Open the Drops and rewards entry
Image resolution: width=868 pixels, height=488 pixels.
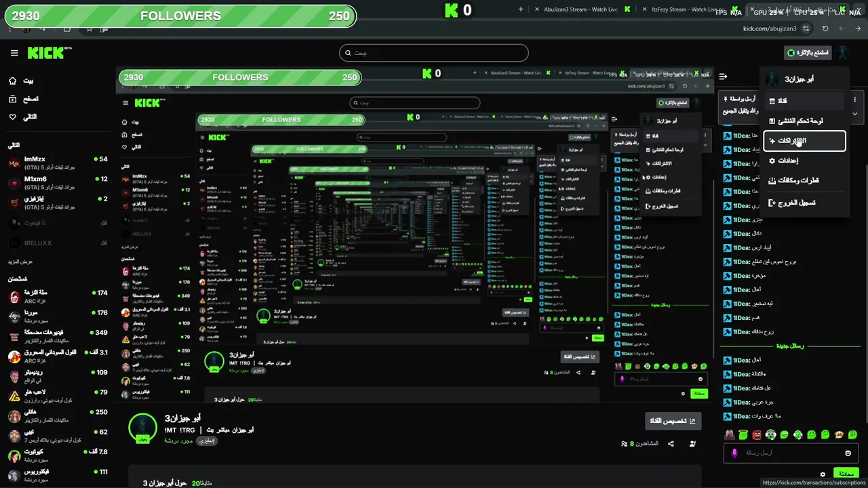click(x=804, y=180)
